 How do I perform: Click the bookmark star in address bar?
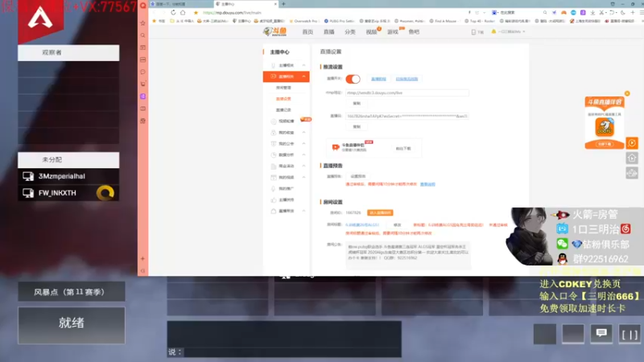point(196,13)
